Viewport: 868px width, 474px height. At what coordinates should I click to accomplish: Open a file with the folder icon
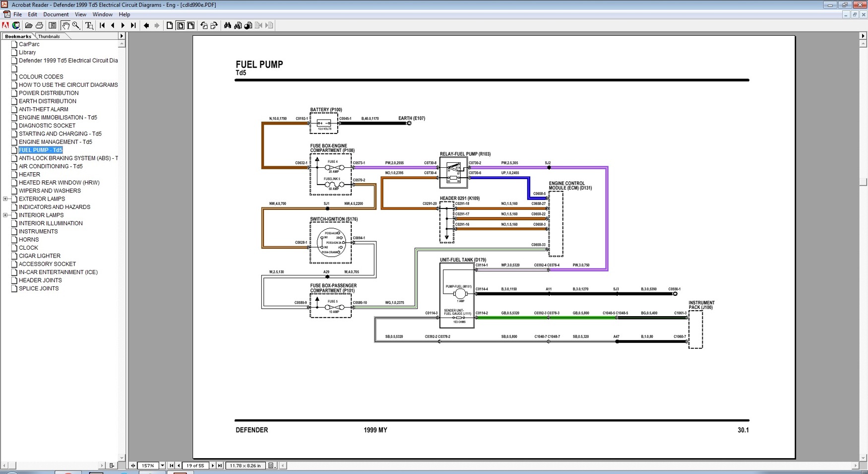tap(29, 25)
